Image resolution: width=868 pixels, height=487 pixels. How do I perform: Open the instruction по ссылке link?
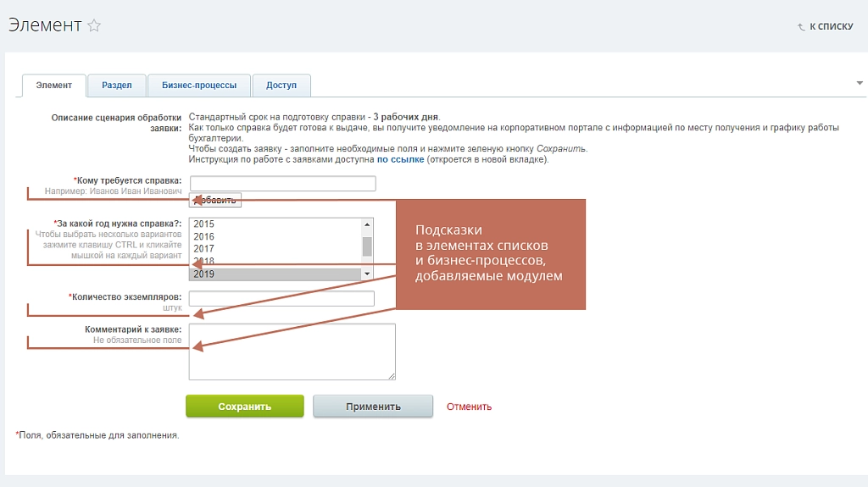click(400, 159)
